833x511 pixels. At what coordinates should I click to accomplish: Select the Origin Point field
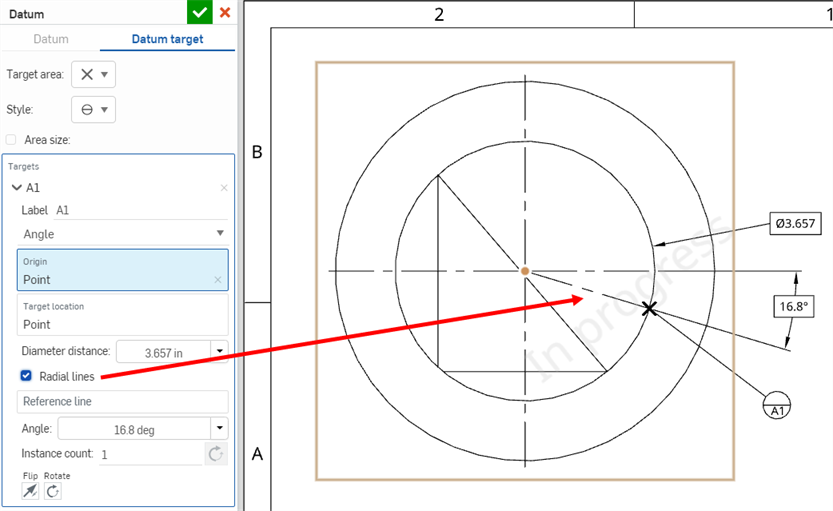(x=123, y=270)
